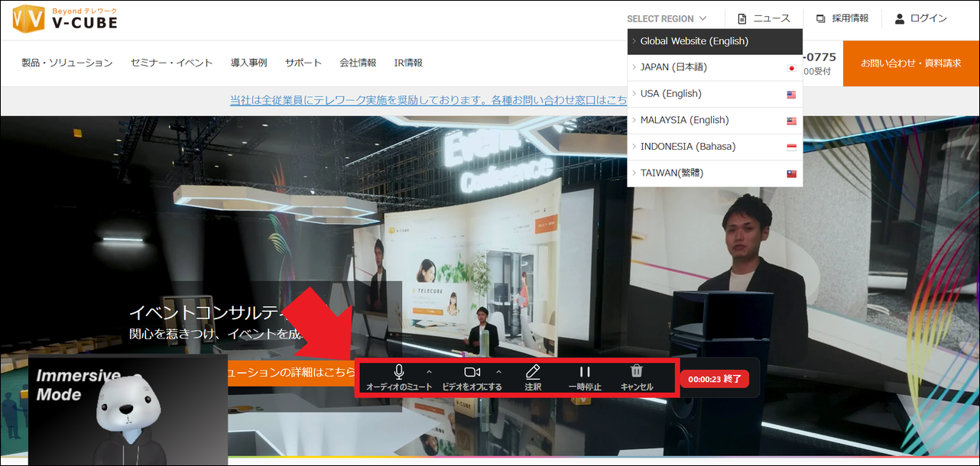
Task: Open the 採用情報 link
Action: (842, 18)
